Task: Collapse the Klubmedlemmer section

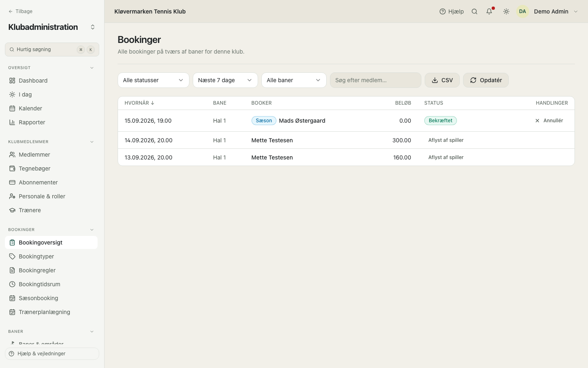Action: pos(92,142)
